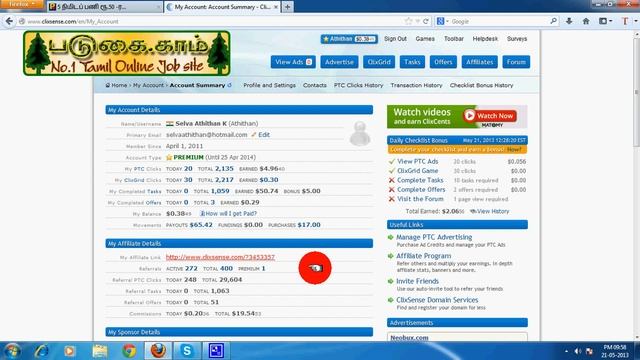
Task: Launch Internet Explorer from taskbar
Action: click(x=41, y=351)
